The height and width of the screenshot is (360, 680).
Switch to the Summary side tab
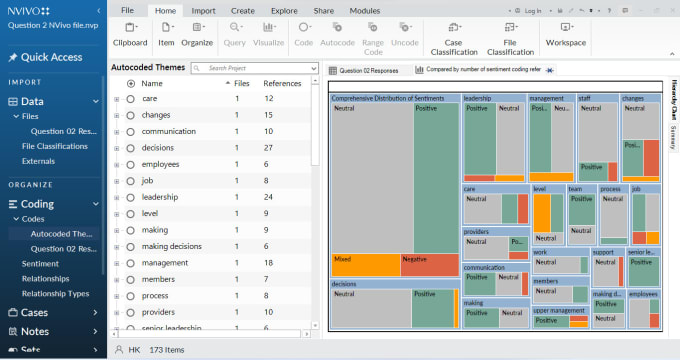pyautogui.click(x=673, y=137)
